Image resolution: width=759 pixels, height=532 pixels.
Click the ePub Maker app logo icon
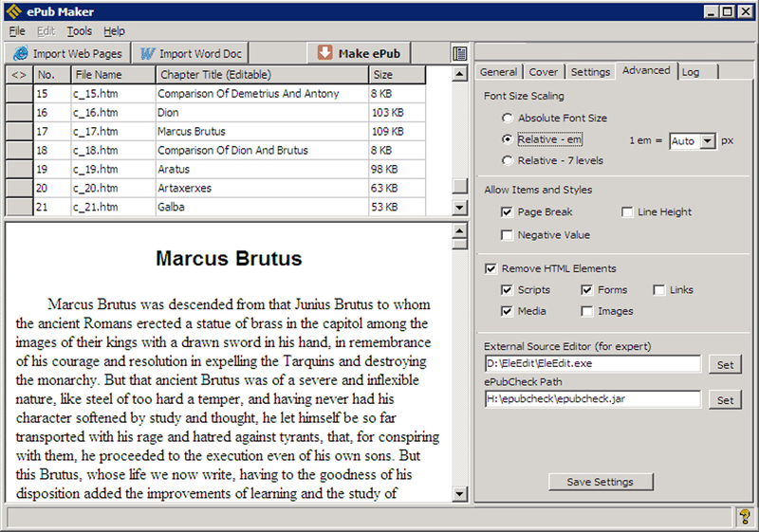14,11
